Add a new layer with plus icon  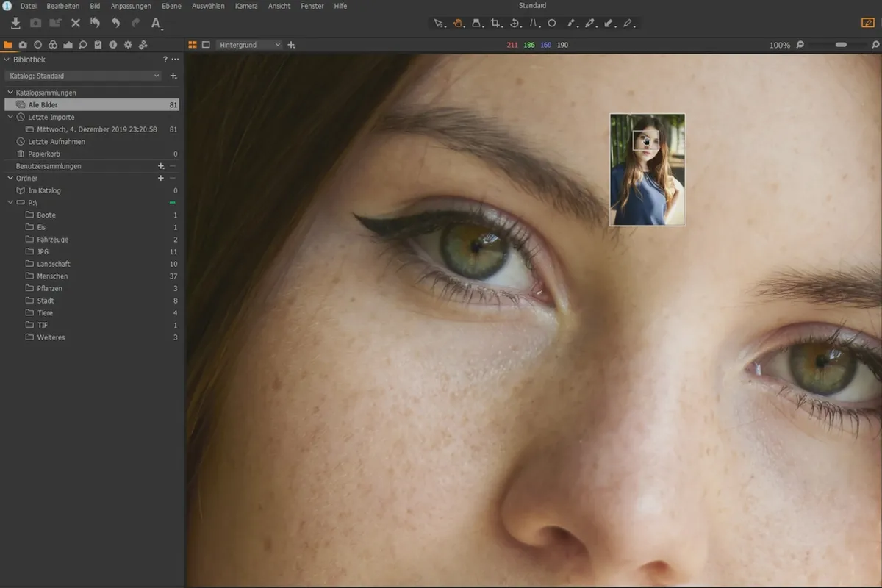(x=291, y=45)
